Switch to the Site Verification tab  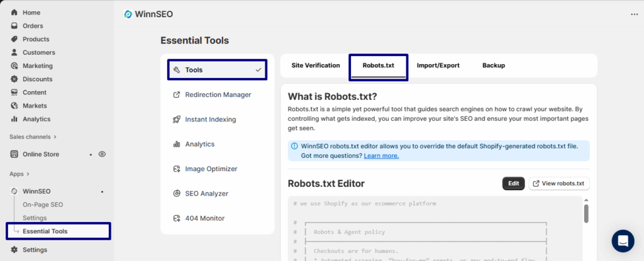coord(316,65)
